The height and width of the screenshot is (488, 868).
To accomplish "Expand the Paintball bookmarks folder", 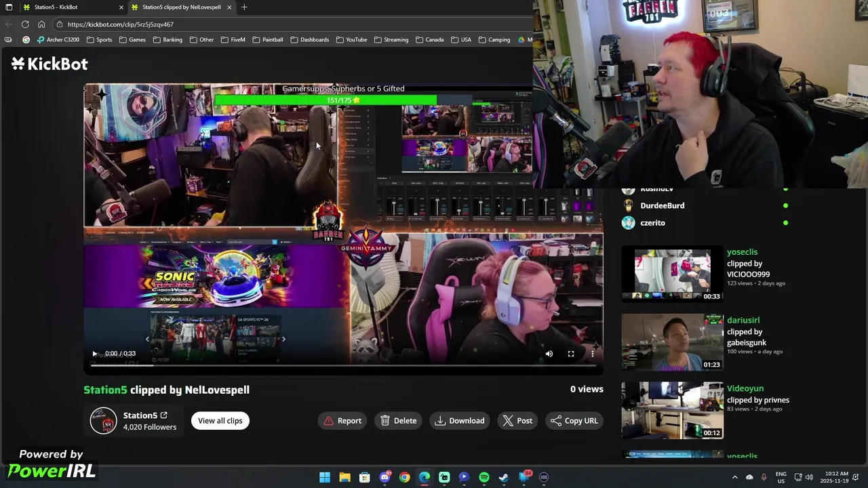I will [267, 40].
